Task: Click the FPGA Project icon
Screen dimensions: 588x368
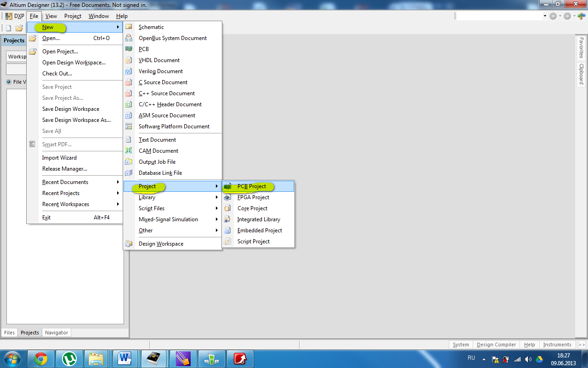Action: point(227,197)
